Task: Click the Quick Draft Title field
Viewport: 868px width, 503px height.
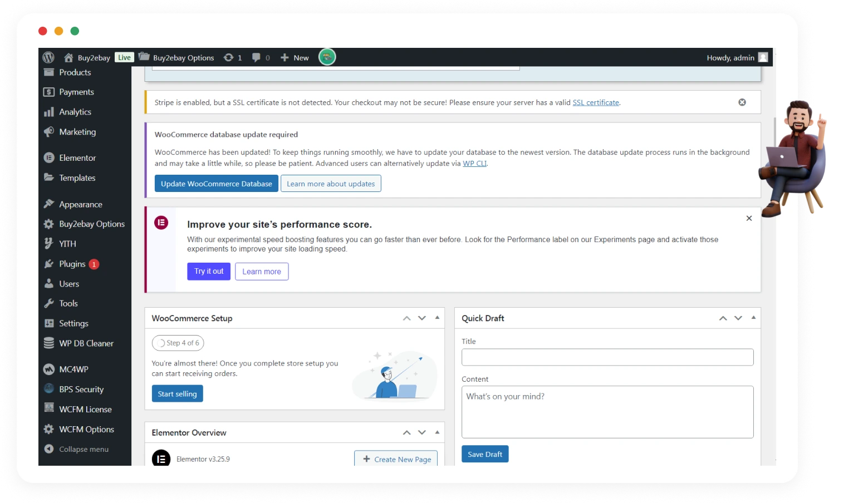Action: (x=607, y=357)
